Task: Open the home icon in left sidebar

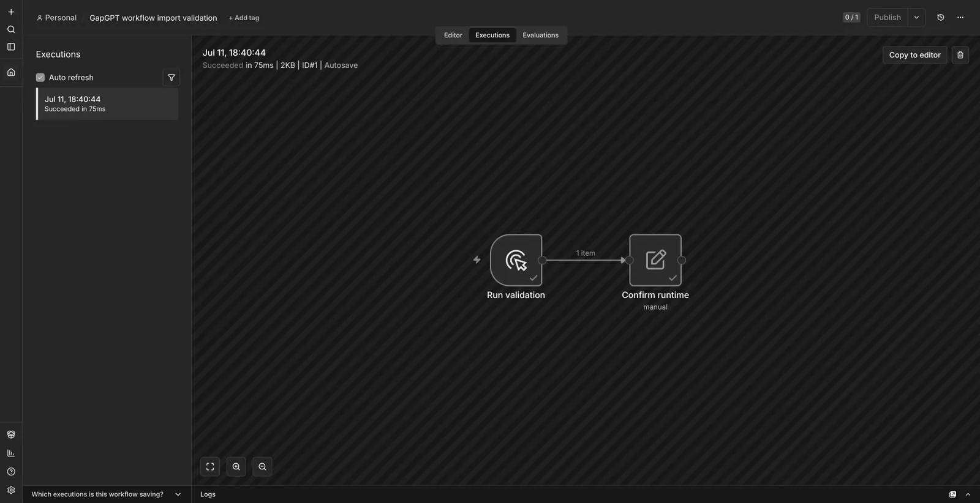Action: (11, 72)
